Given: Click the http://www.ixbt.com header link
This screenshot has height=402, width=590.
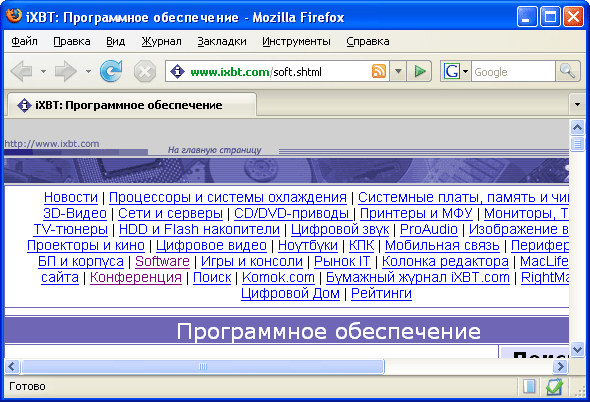Looking at the screenshot, I should coord(52,143).
